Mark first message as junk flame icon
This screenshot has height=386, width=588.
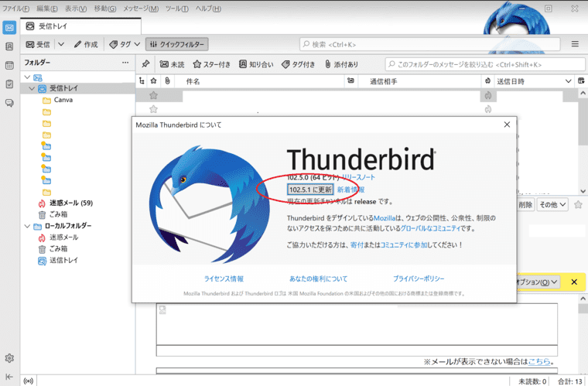[488, 96]
